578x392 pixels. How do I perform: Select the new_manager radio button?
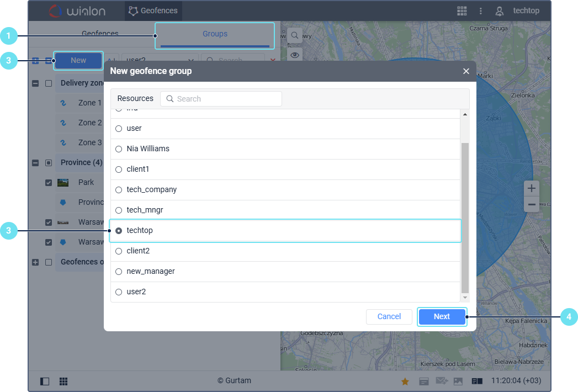[119, 272]
